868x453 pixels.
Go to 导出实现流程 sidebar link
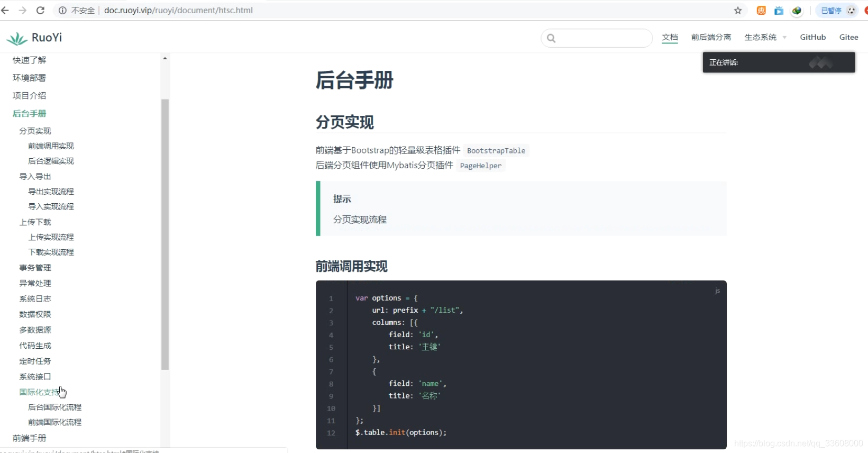click(51, 192)
